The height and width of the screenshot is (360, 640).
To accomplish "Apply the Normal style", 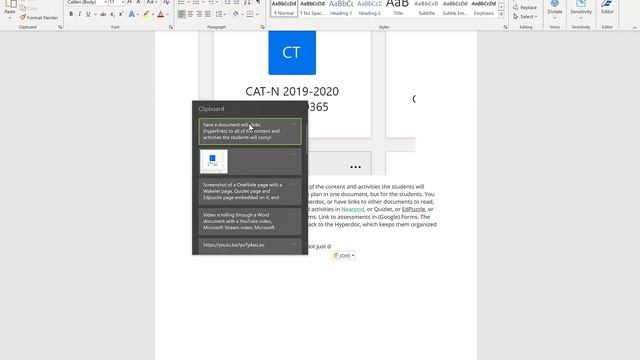I will (284, 8).
